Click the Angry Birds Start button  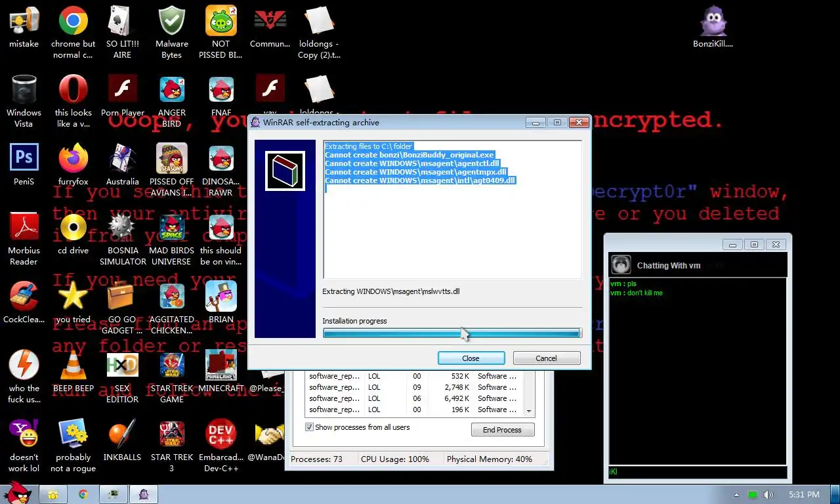[16, 493]
